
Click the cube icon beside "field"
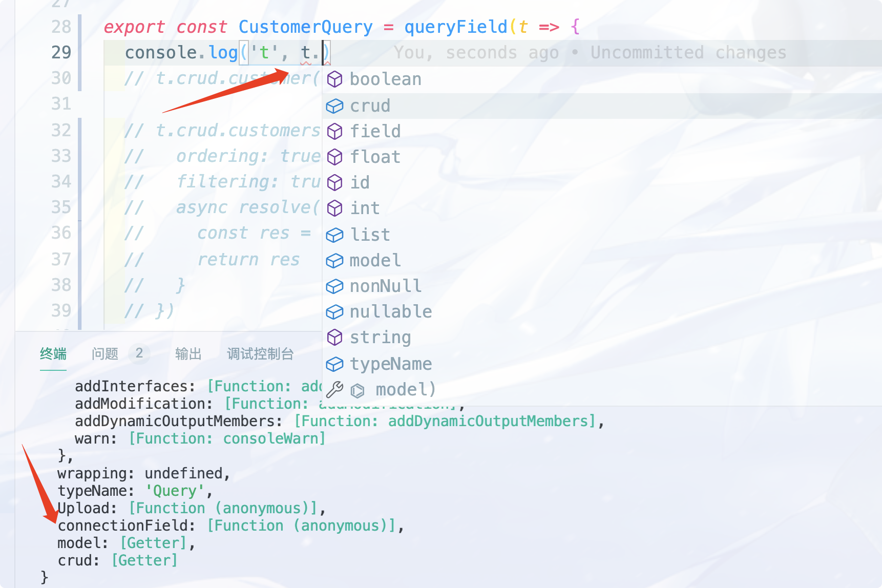point(335,132)
